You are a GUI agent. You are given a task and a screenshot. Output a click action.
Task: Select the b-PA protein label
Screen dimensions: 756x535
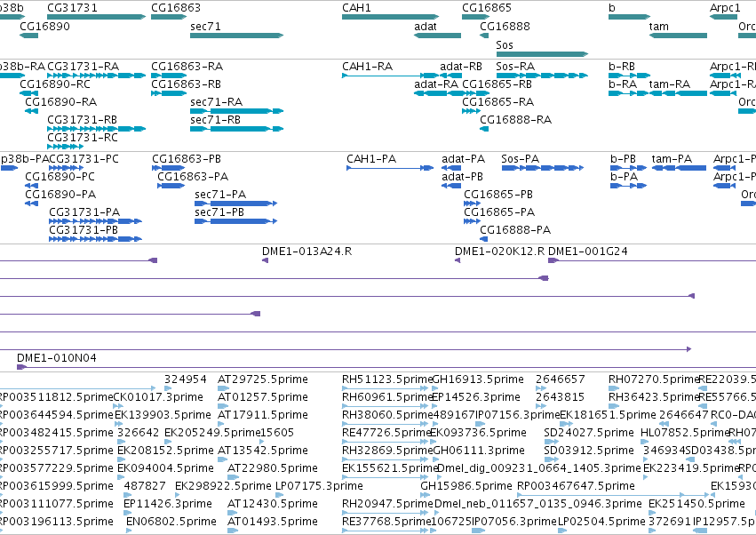[625, 177]
